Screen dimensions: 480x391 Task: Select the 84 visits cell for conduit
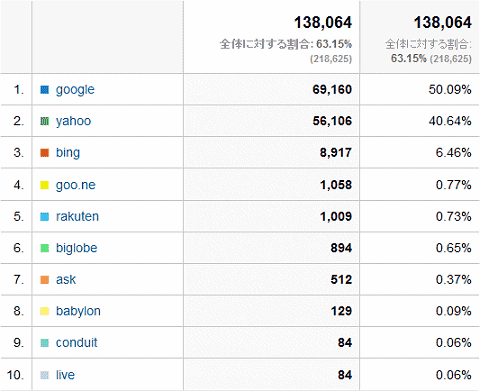(271, 342)
